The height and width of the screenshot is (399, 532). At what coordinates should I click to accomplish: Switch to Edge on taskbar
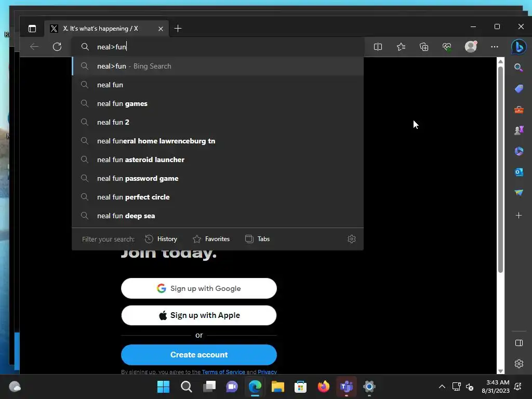pyautogui.click(x=255, y=387)
